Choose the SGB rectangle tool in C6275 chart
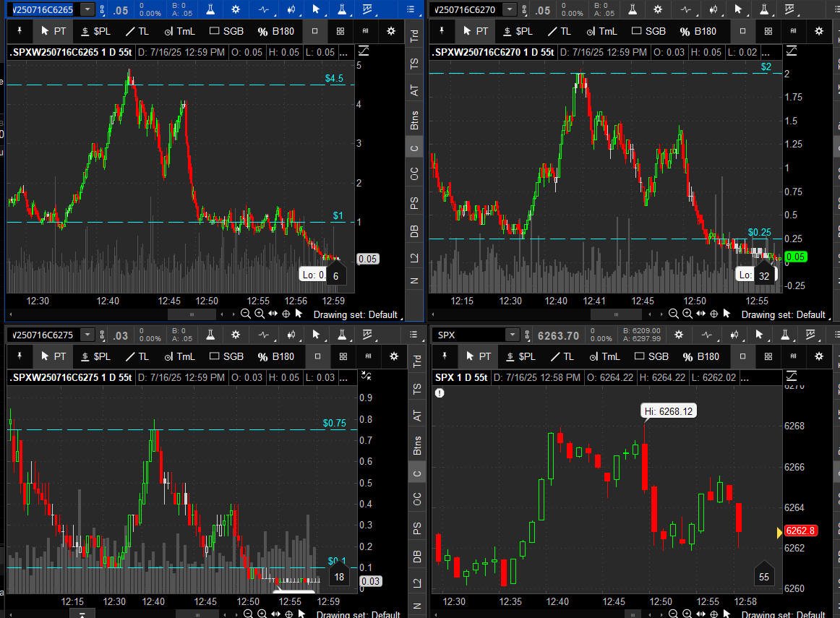The image size is (840, 618). click(226, 356)
